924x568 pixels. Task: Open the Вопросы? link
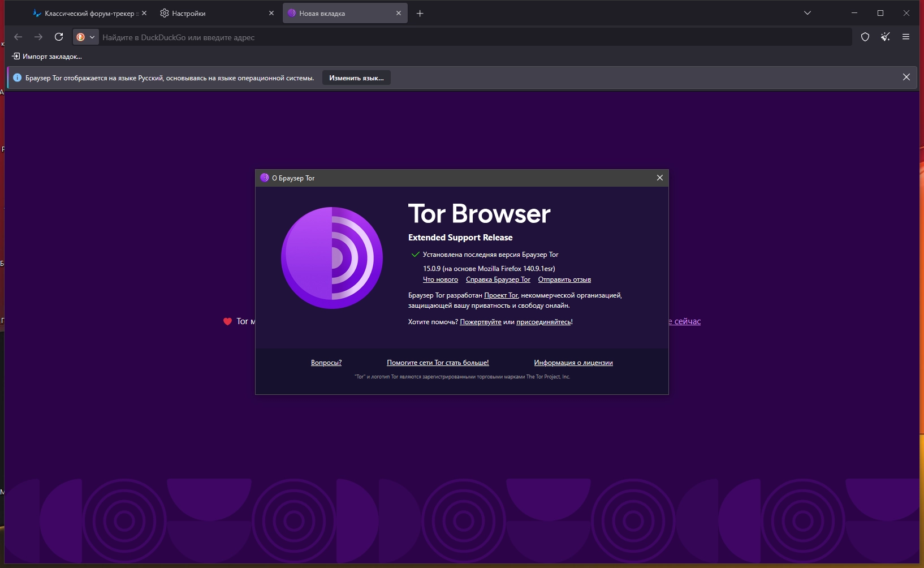pos(326,363)
